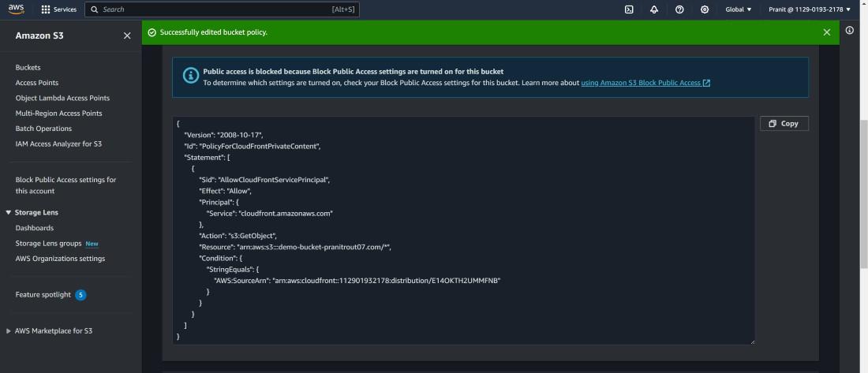Collapse the Storage Lens section
Screen dimensions: 868x373
pyautogui.click(x=9, y=212)
